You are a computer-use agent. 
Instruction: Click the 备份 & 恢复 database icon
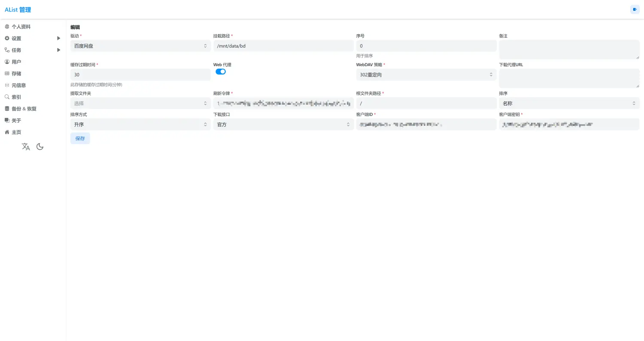[7, 109]
